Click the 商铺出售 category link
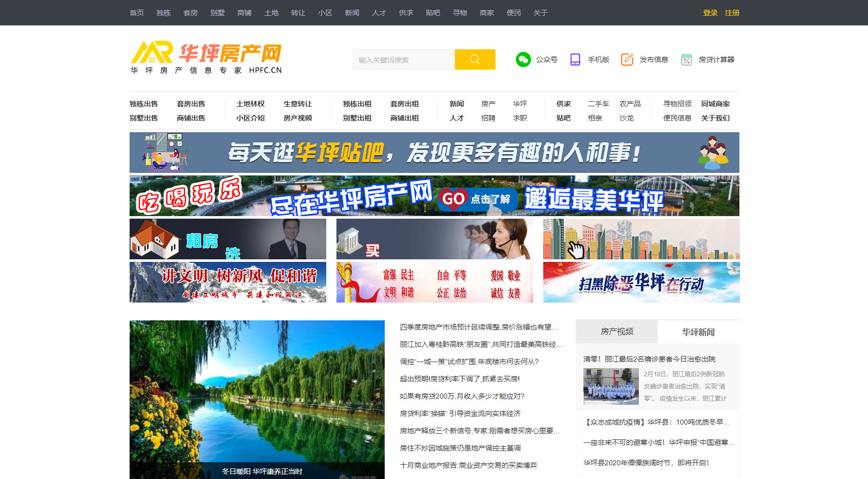 (x=191, y=118)
